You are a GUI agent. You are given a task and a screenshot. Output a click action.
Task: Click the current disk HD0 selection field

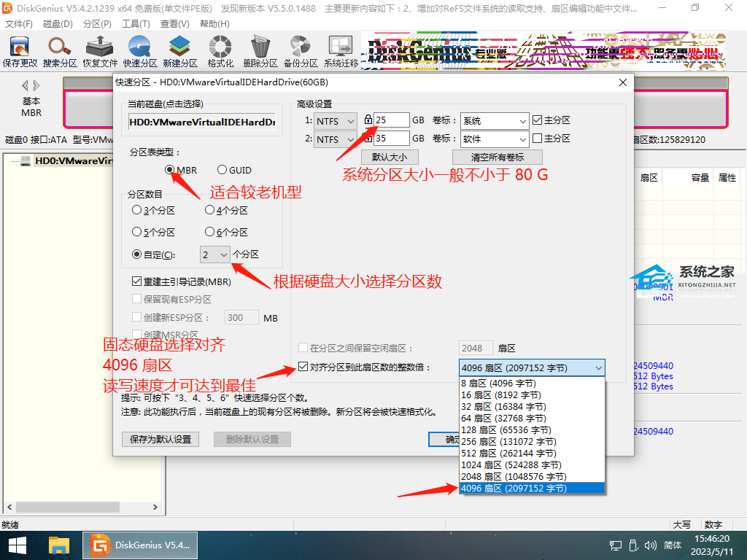202,122
